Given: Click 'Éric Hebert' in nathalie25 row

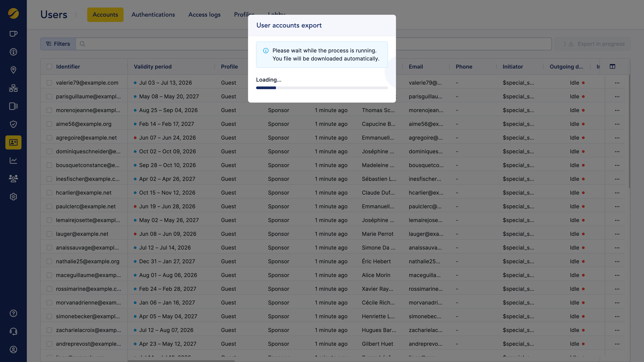Looking at the screenshot, I should [376, 261].
